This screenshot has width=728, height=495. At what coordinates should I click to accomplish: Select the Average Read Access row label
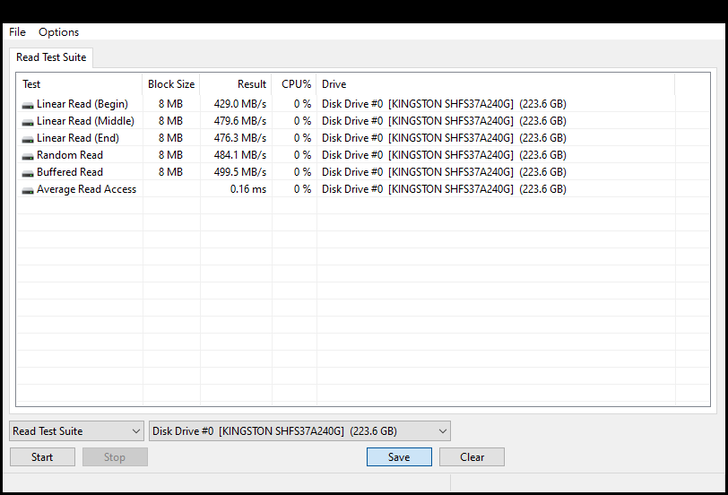pos(86,189)
